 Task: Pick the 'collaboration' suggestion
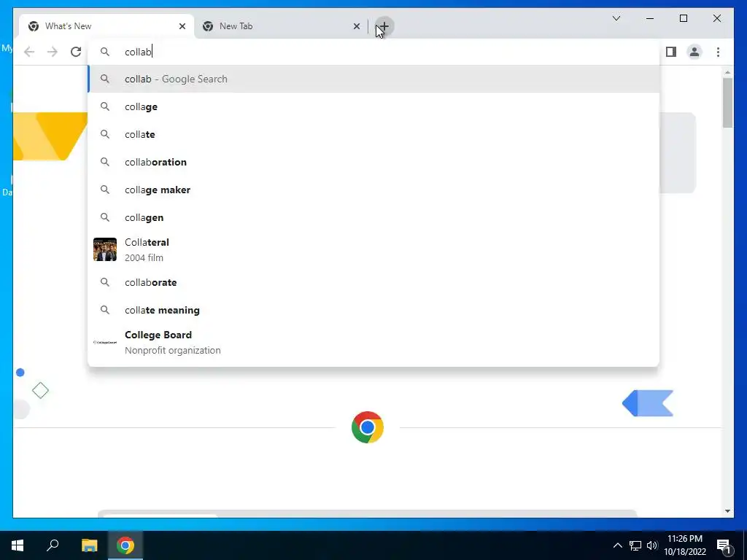tap(373, 162)
